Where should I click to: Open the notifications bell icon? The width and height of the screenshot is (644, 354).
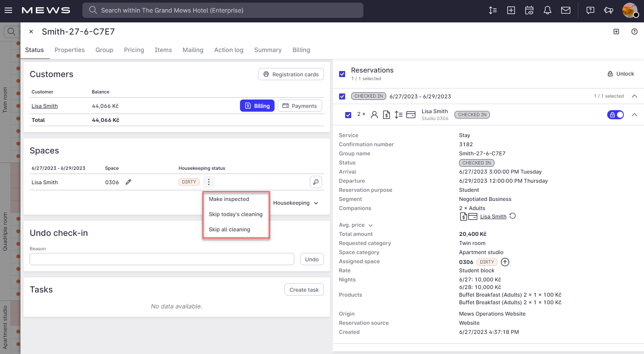[547, 10]
